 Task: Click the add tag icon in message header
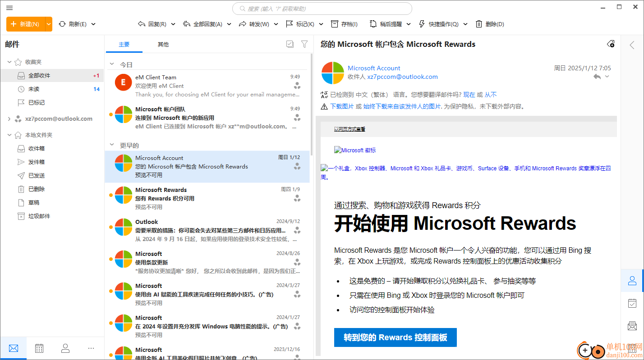611,44
